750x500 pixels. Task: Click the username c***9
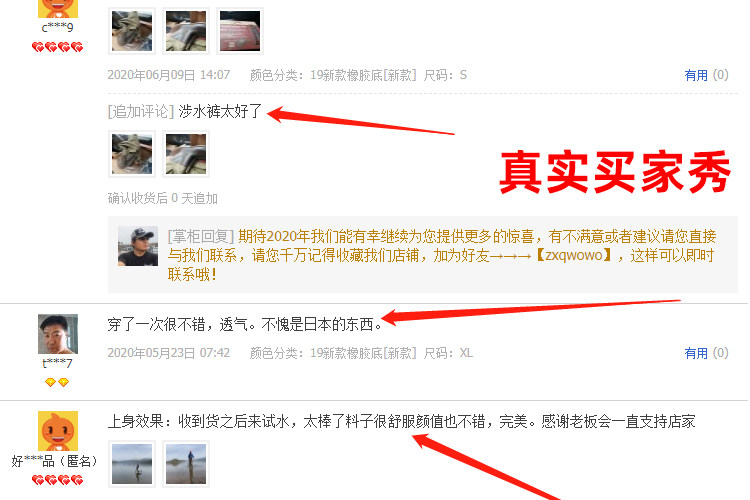(57, 27)
